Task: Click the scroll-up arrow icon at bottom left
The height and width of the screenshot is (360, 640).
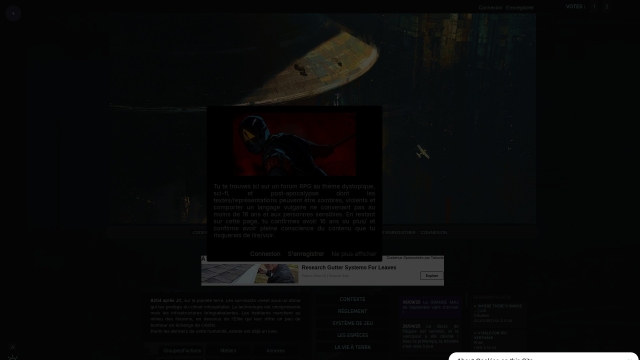Action: [12, 347]
